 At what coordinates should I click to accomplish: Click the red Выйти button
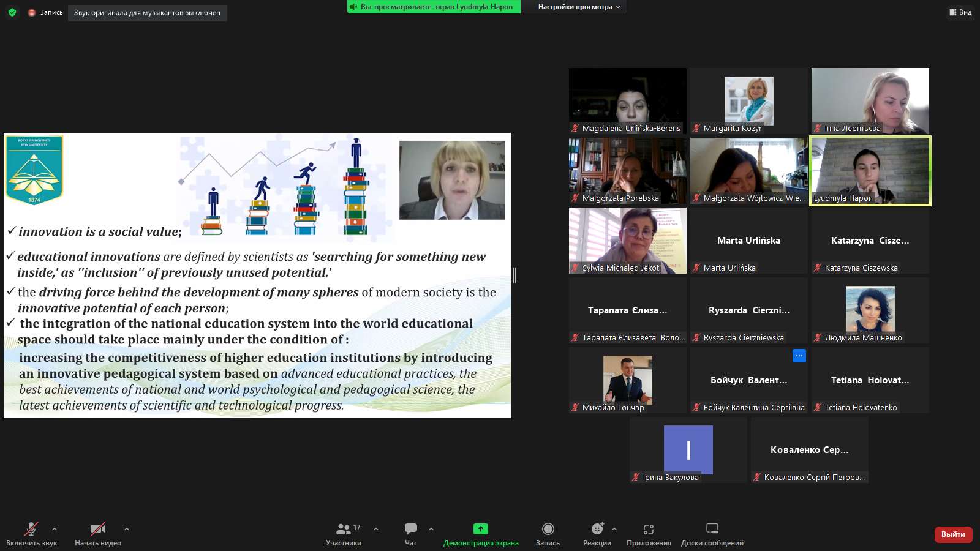[x=953, y=534]
